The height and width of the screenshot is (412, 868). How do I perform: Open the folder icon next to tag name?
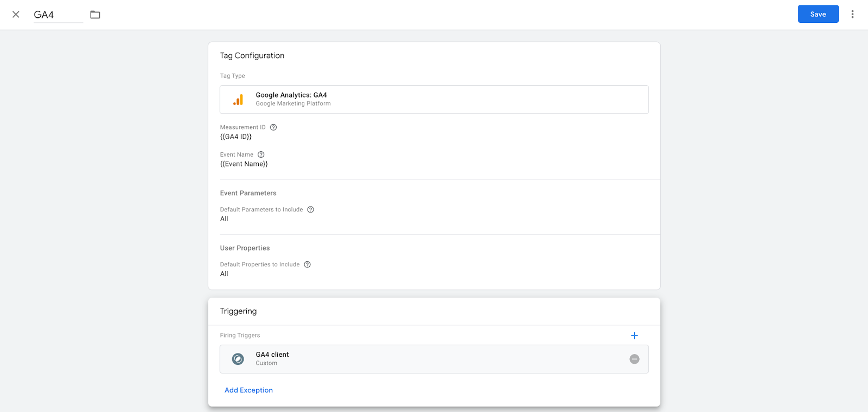[x=95, y=15]
